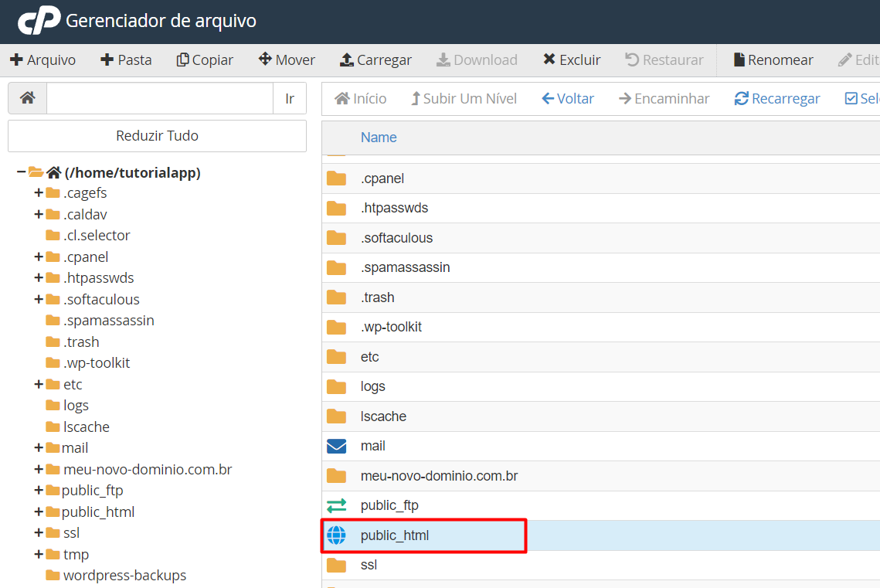This screenshot has height=588, width=880.
Task: Expand mail in the folder tree
Action: click(x=39, y=447)
